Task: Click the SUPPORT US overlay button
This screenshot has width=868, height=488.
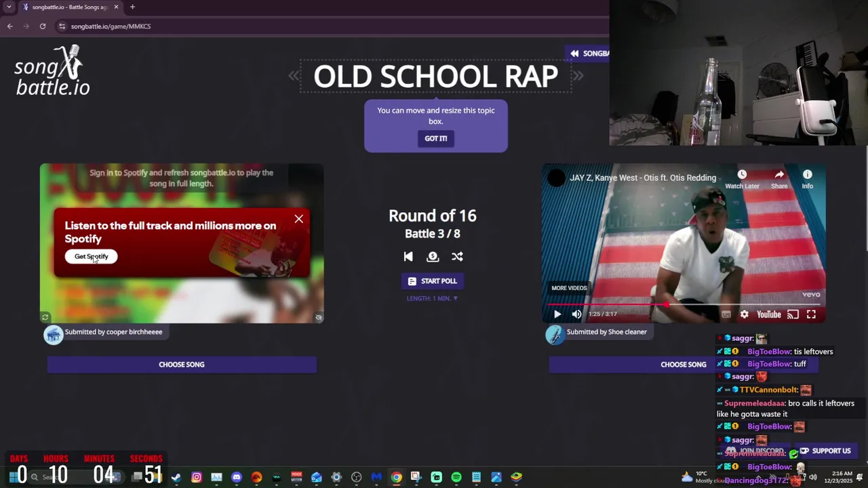Action: click(825, 451)
